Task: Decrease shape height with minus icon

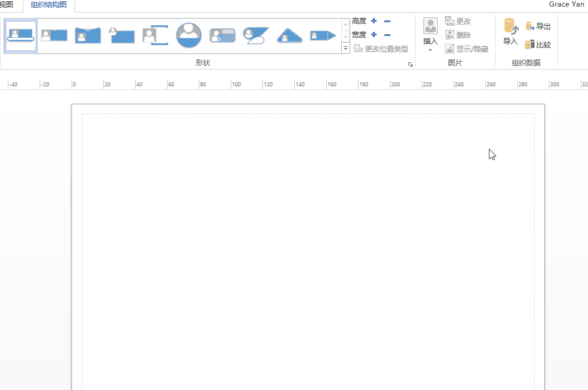Action: pos(387,22)
